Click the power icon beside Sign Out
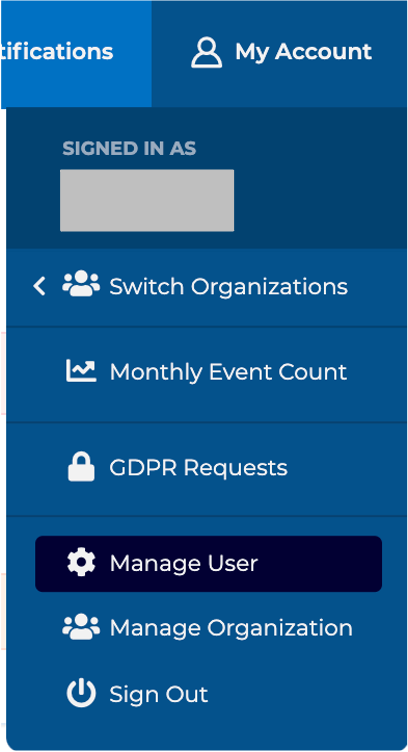This screenshot has width=408, height=752. (x=81, y=693)
